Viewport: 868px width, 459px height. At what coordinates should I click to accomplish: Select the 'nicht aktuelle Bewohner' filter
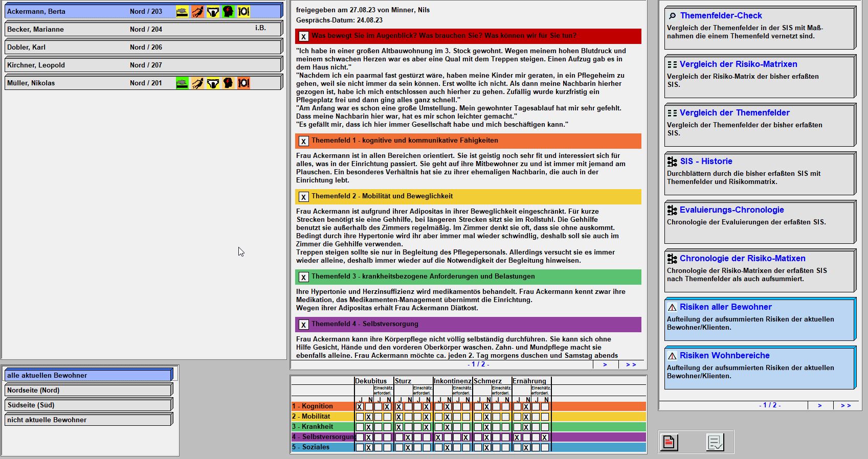point(88,420)
